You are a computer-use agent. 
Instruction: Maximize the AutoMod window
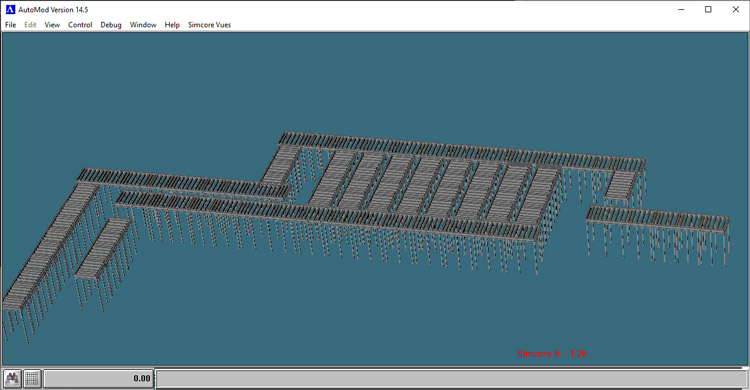point(708,10)
